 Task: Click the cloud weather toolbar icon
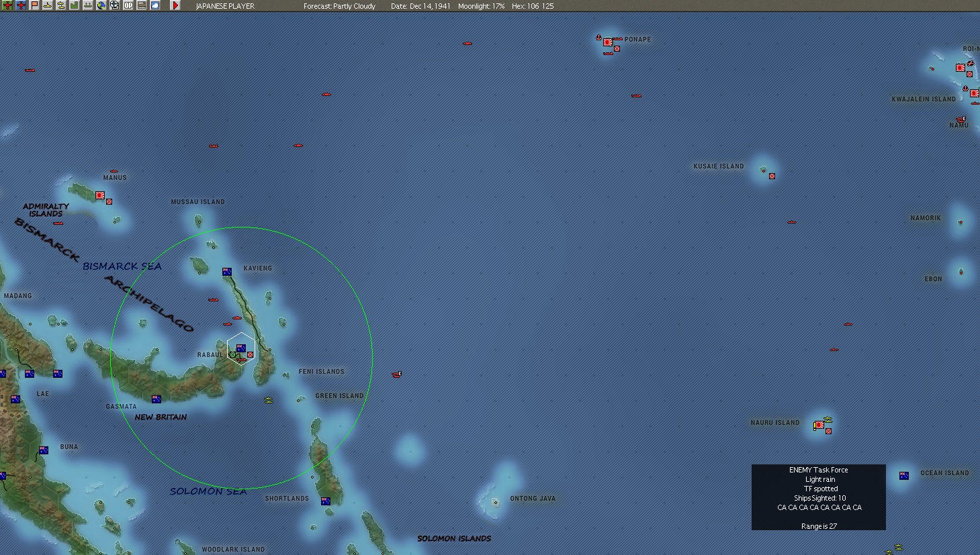pos(155,5)
